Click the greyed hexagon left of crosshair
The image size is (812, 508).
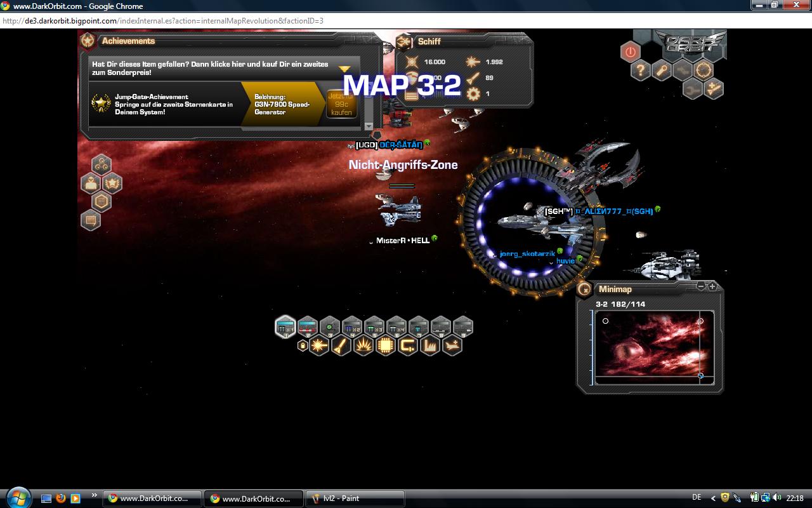pos(683,70)
